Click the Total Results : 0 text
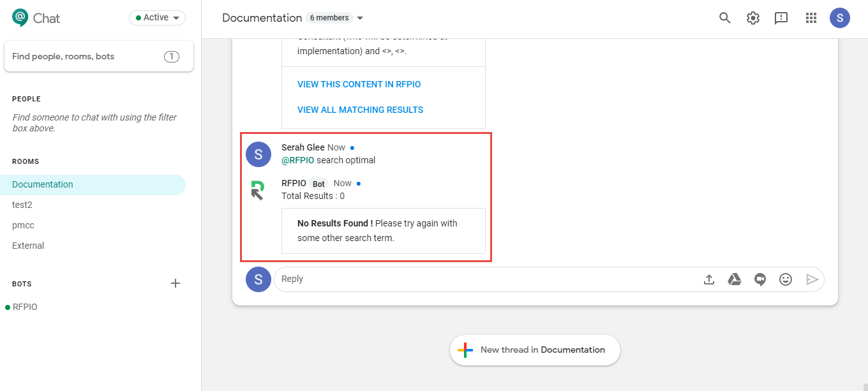 coord(313,196)
